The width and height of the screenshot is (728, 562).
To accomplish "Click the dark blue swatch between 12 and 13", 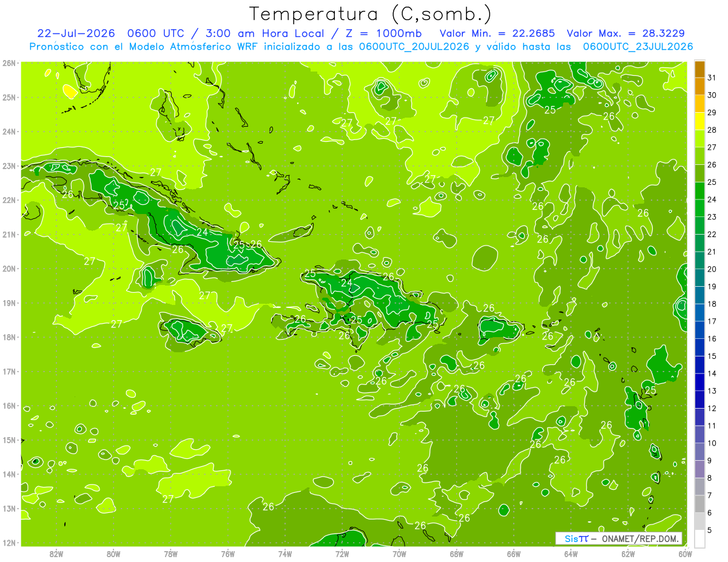I will pyautogui.click(x=699, y=400).
